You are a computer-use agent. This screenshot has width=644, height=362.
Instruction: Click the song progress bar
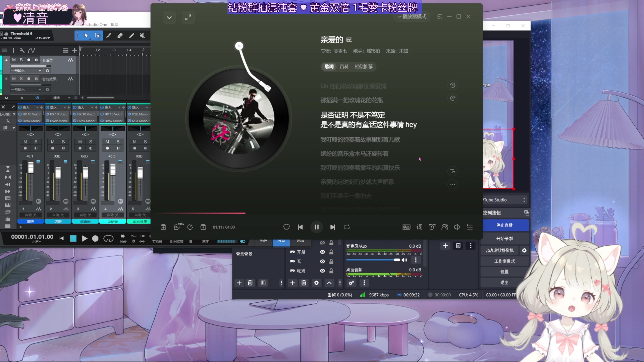[317, 213]
